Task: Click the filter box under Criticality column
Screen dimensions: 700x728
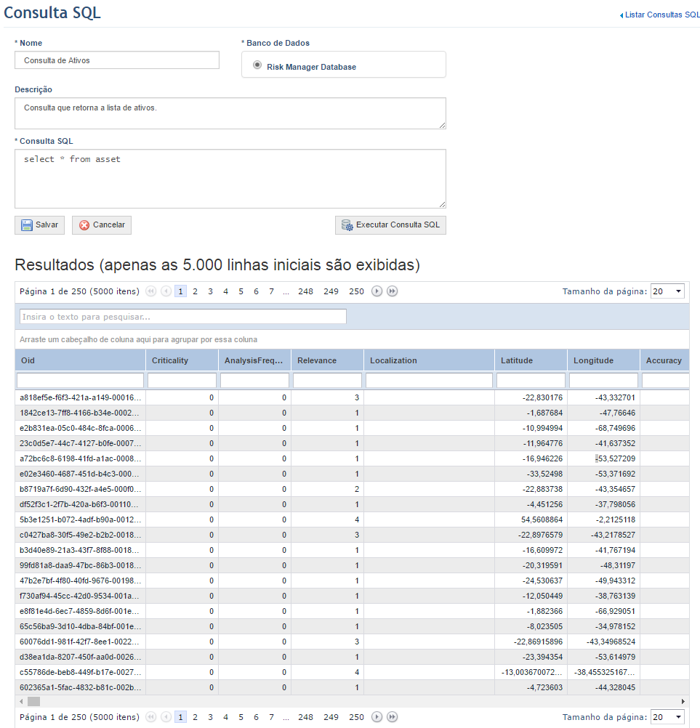Action: click(182, 380)
